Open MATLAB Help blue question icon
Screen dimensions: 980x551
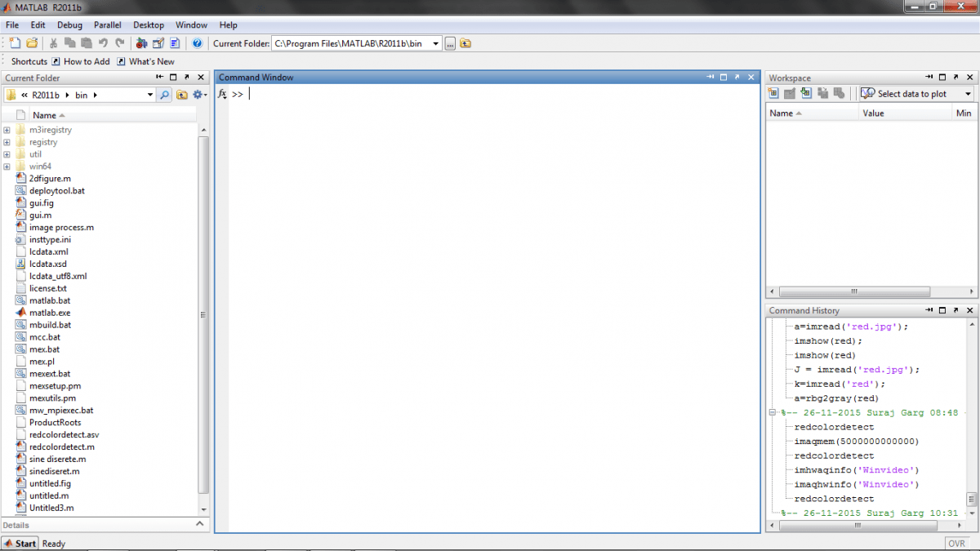pyautogui.click(x=197, y=43)
